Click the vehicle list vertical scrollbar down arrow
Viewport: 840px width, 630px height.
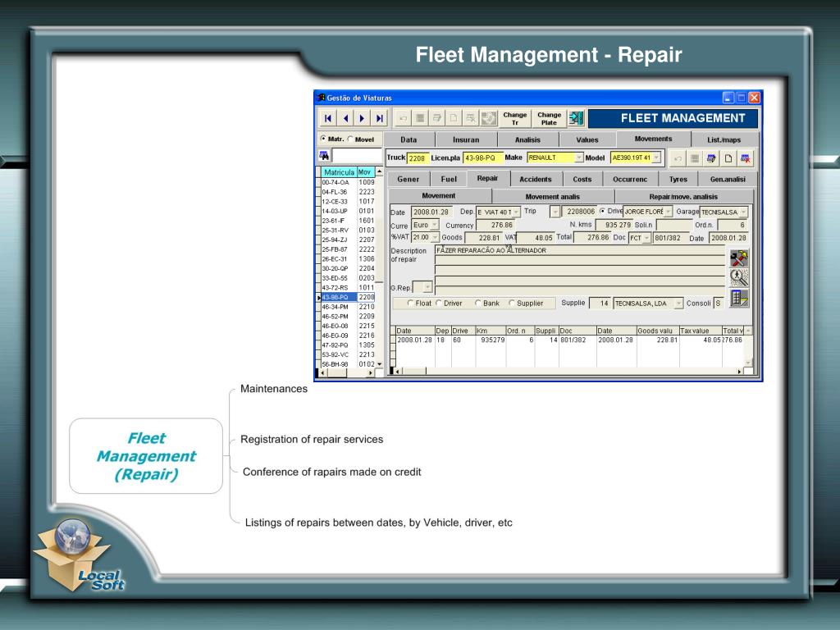click(x=379, y=364)
